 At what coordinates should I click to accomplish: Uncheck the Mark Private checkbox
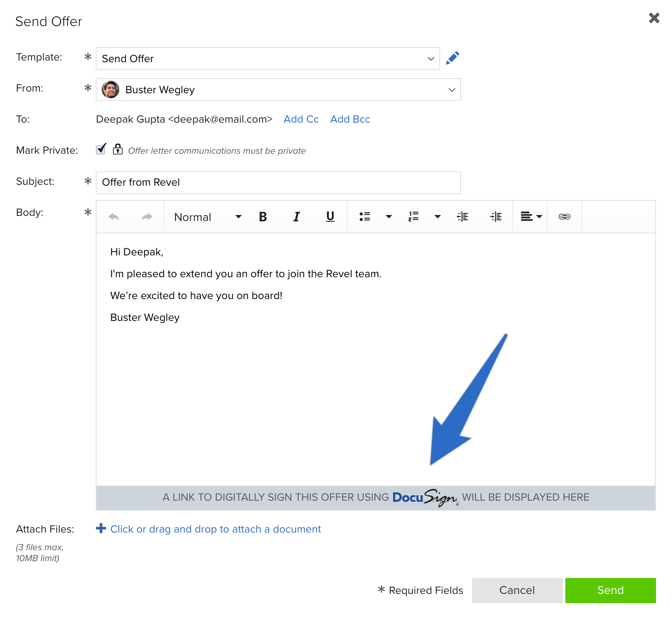click(x=101, y=150)
